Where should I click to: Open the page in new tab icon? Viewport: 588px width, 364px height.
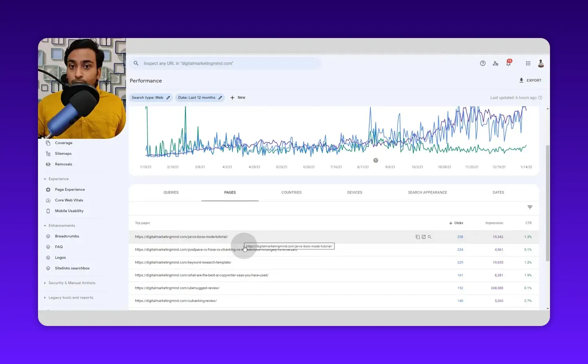(x=424, y=237)
